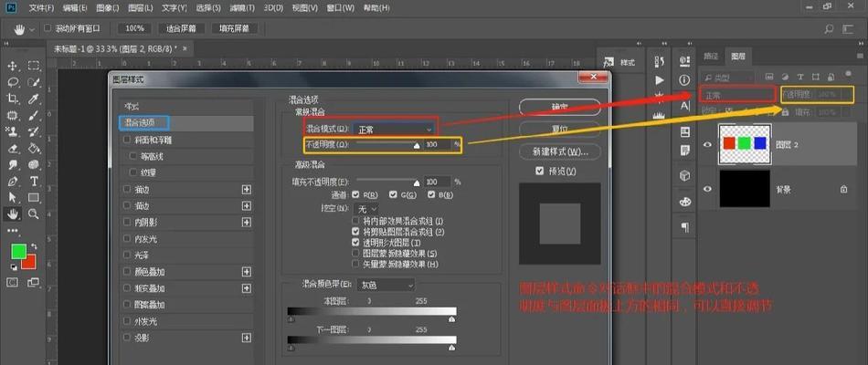This screenshot has height=365, width=868.
Task: Add another 投影 effect with plus icon
Action: pos(247,338)
